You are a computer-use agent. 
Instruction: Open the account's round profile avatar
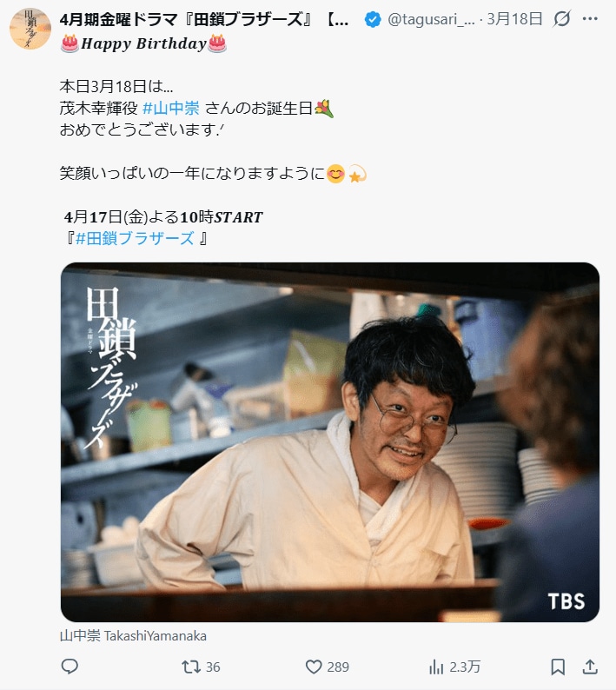30,28
